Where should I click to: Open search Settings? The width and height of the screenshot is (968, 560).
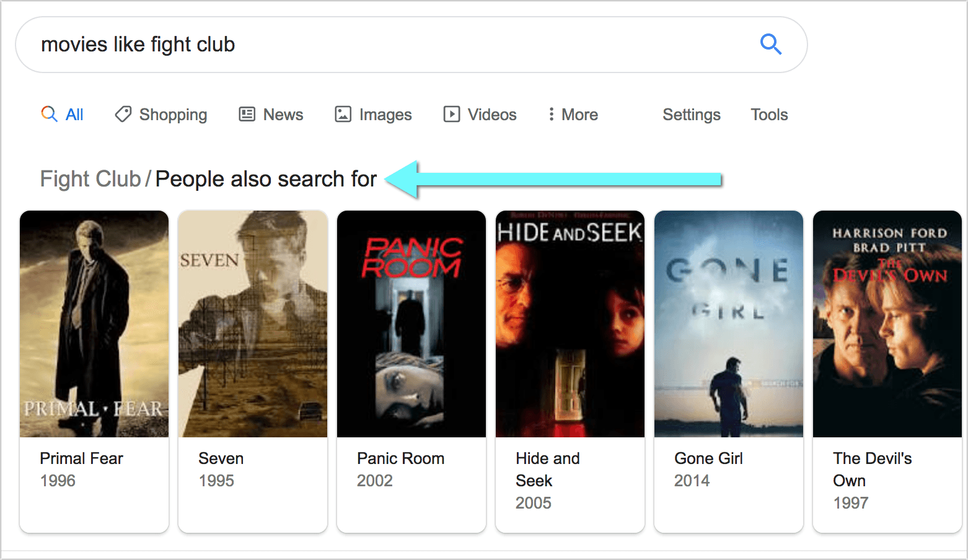(x=692, y=115)
